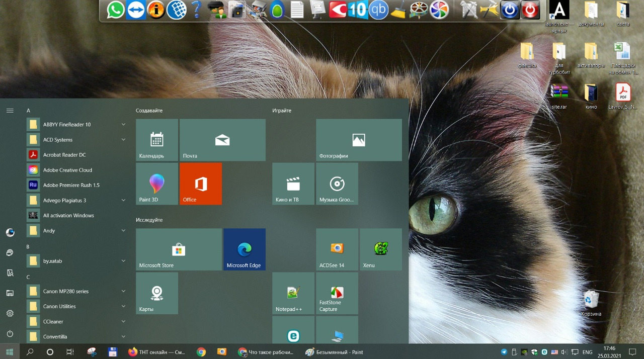Open Settings gear in the Start sidebar

point(10,313)
